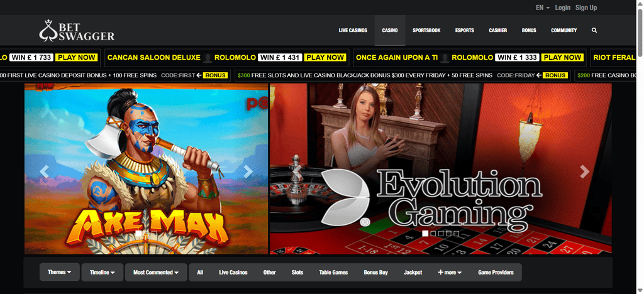Select fifth slide dot of Evolution Gaming carousel
This screenshot has width=644, height=294.
(456, 233)
